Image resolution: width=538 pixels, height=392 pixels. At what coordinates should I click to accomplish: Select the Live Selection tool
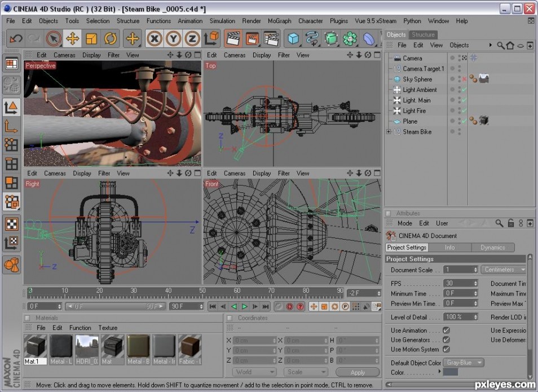tap(54, 38)
